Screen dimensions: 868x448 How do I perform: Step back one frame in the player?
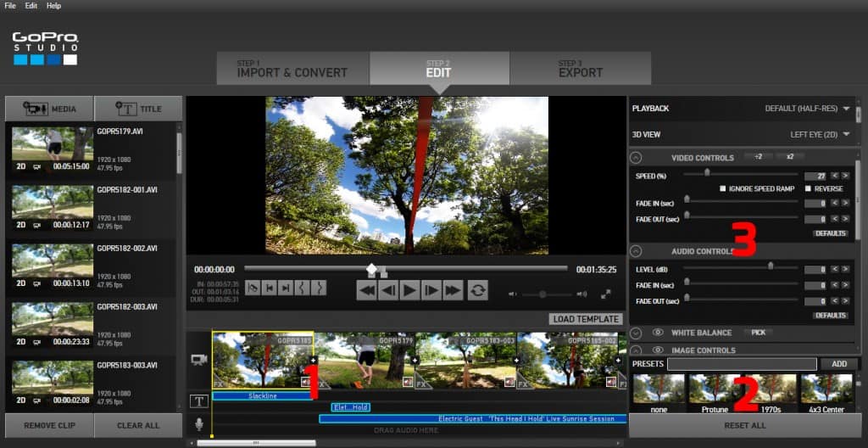click(388, 290)
